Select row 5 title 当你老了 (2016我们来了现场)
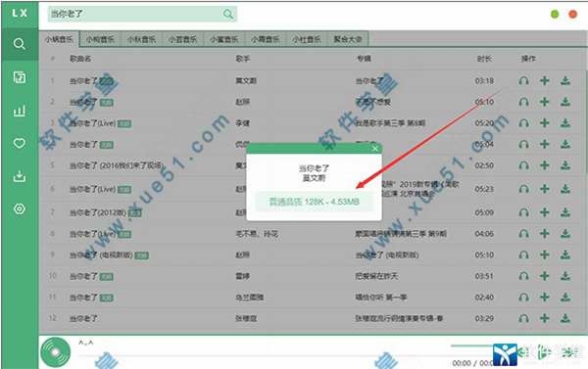Screen dimensions: 588x369 pos(117,165)
